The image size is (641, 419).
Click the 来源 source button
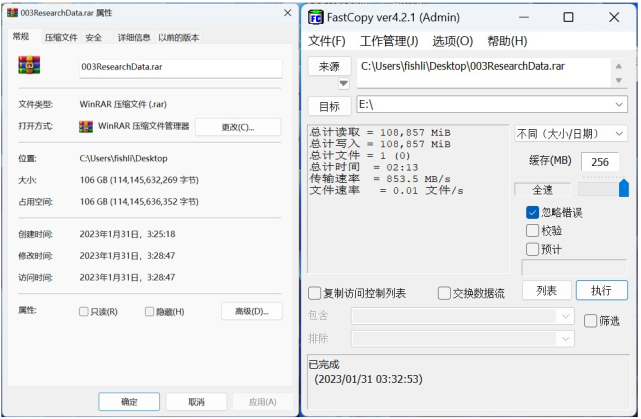pyautogui.click(x=329, y=67)
